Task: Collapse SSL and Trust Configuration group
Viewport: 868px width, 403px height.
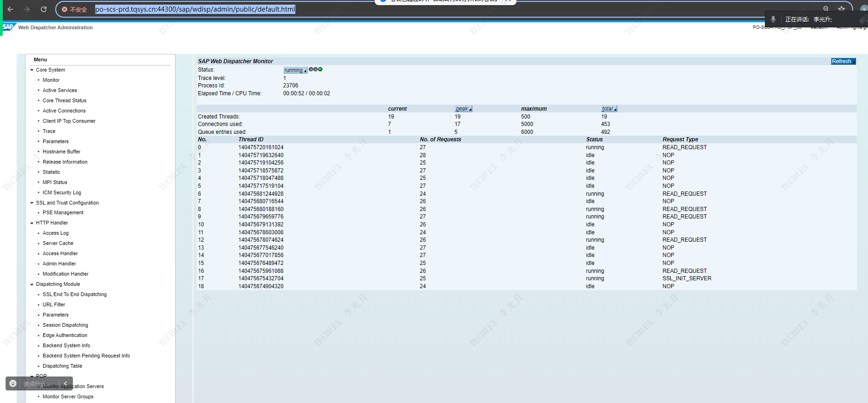Action: pyautogui.click(x=32, y=203)
